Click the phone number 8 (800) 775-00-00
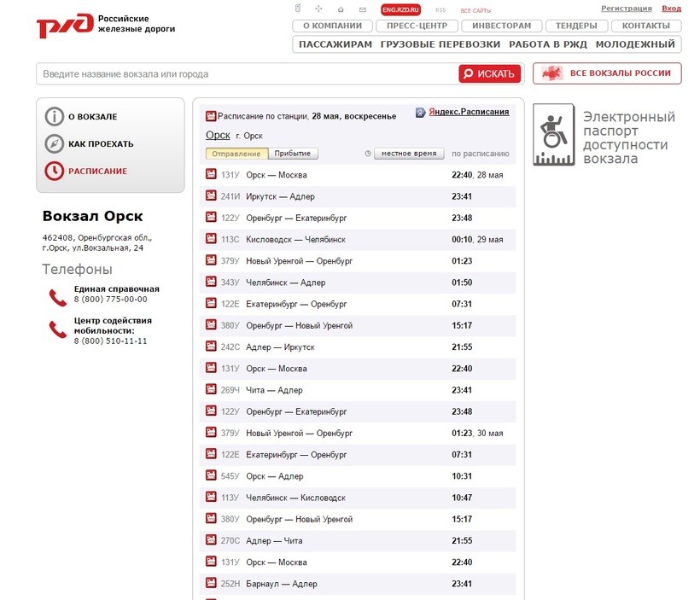The height and width of the screenshot is (600, 700). point(111,299)
